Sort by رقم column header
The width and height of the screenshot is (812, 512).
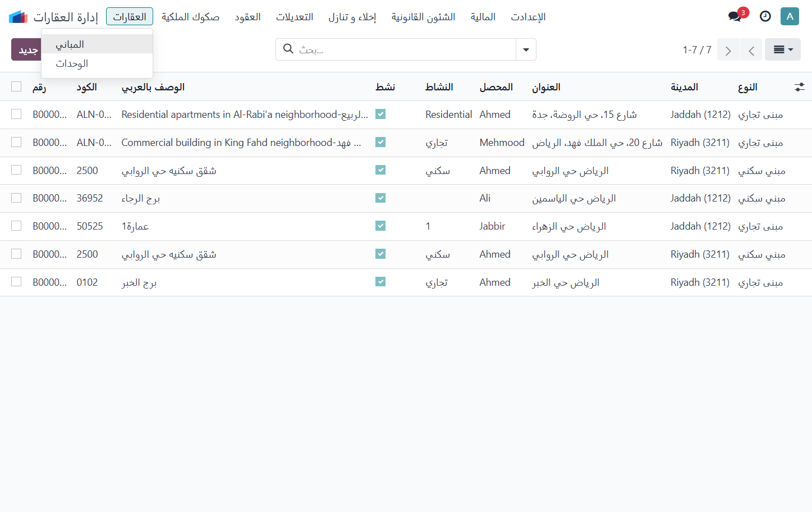pyautogui.click(x=39, y=87)
